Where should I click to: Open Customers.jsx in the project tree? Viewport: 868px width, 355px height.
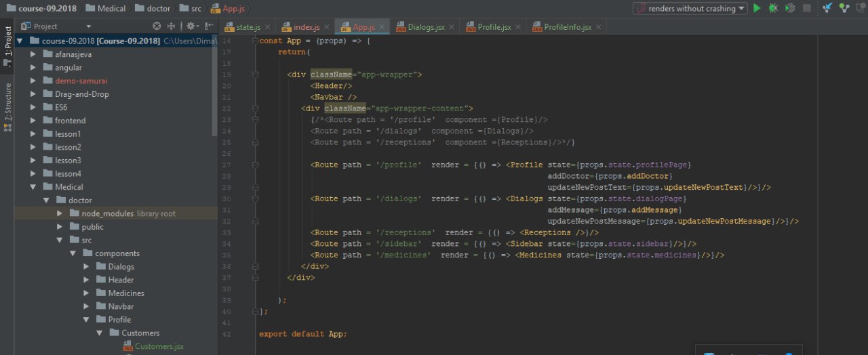pyautogui.click(x=159, y=346)
